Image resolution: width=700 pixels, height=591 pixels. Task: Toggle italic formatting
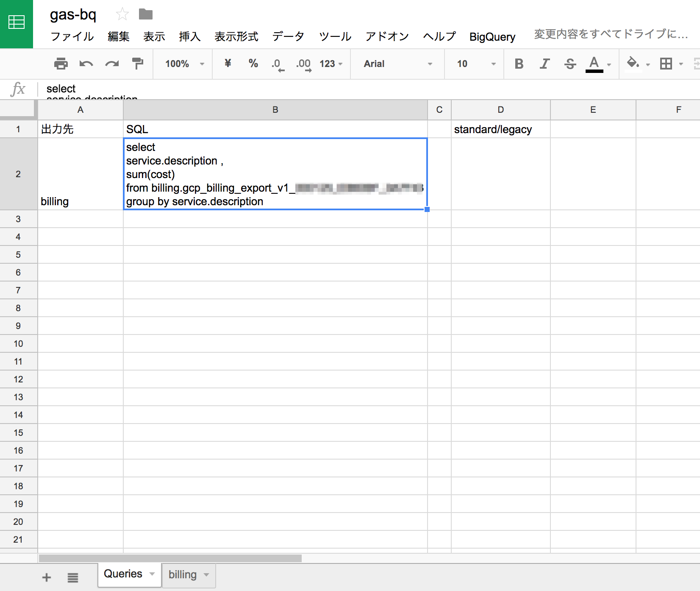544,64
